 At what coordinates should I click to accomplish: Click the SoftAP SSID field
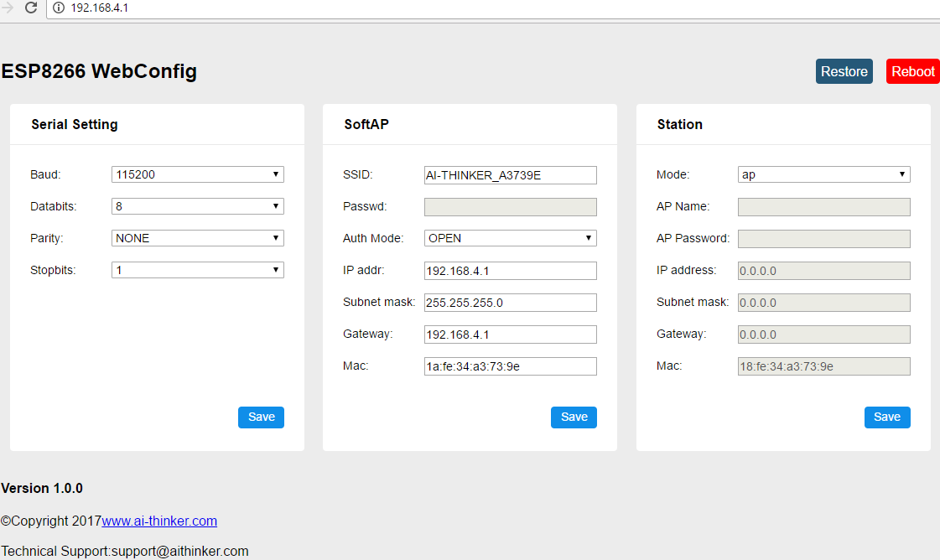511,175
